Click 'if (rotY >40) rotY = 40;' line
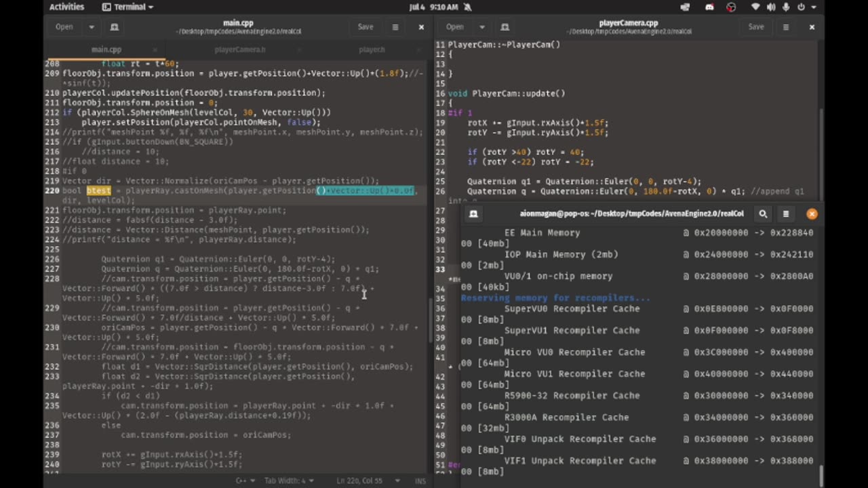Image resolution: width=868 pixels, height=488 pixels. point(526,152)
